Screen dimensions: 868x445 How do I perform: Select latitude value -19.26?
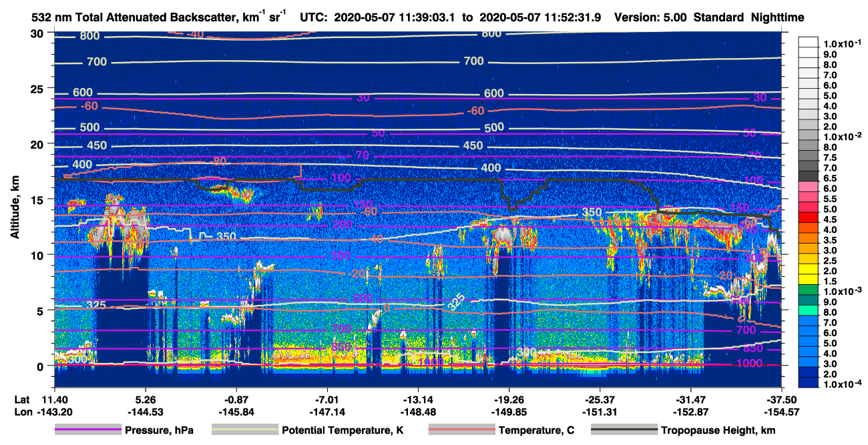click(x=509, y=399)
